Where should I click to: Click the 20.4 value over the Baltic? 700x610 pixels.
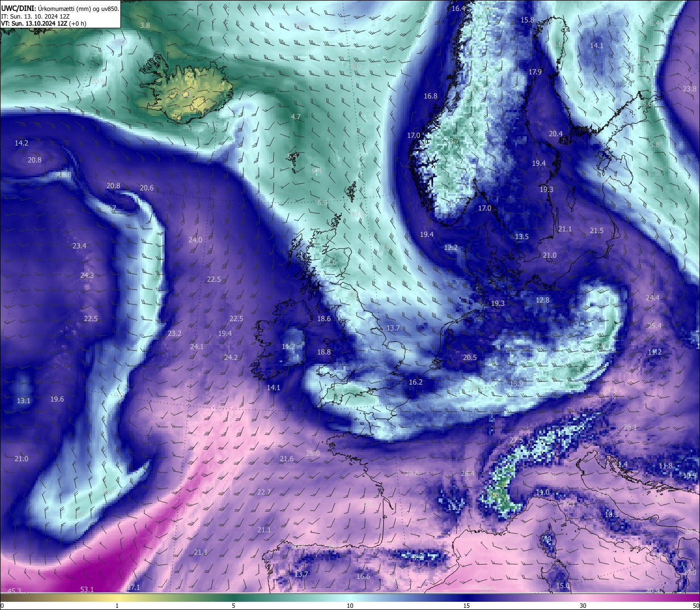(556, 134)
